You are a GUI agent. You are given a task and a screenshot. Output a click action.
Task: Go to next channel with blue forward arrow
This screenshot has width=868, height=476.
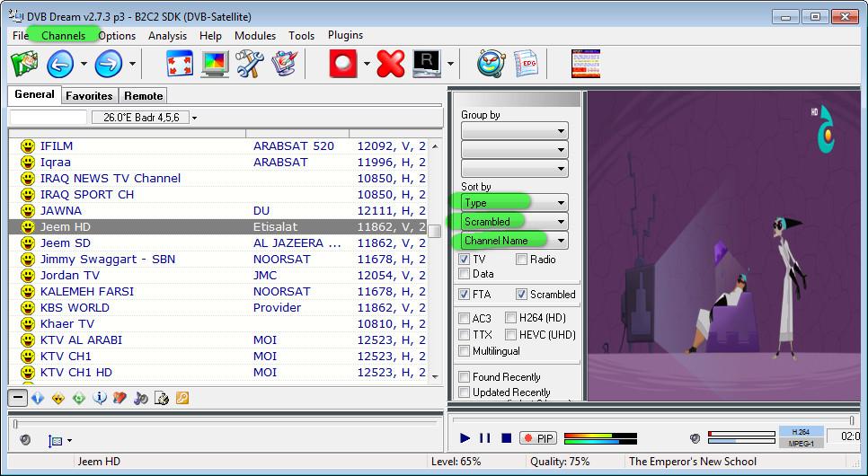coord(109,64)
